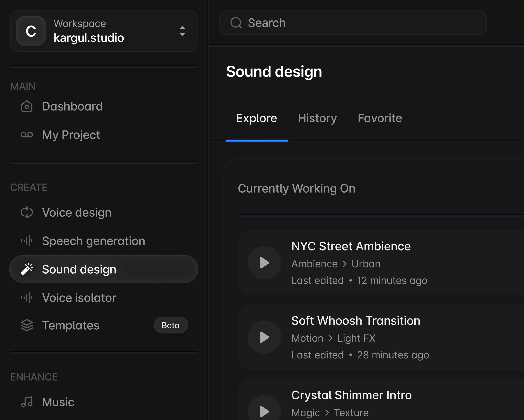Click the search magnifier icon
524x420 pixels.
(x=236, y=23)
